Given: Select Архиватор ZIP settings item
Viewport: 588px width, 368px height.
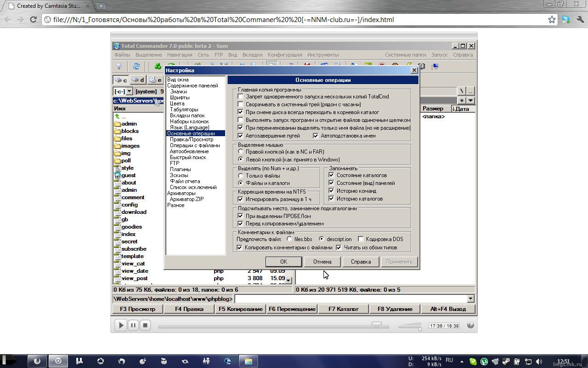Looking at the screenshot, I should (187, 199).
